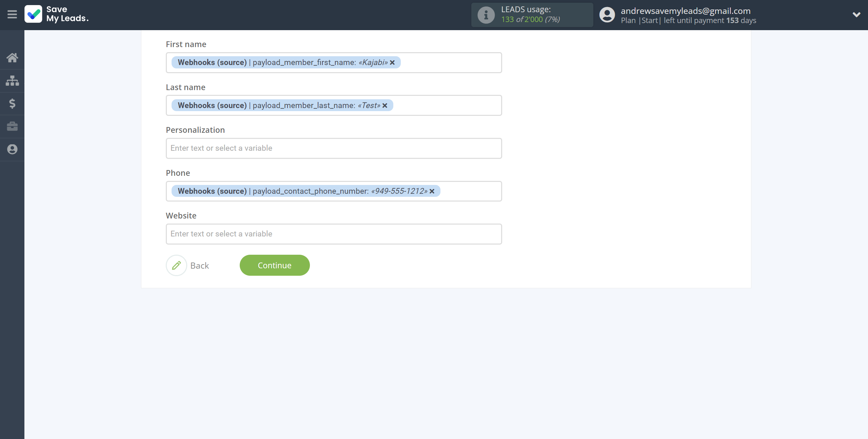Click the Website label
868x439 pixels.
coord(181,216)
